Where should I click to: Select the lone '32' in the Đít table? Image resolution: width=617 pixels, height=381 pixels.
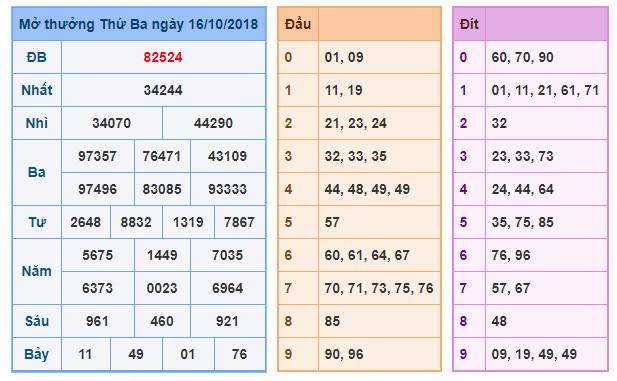[x=499, y=124]
